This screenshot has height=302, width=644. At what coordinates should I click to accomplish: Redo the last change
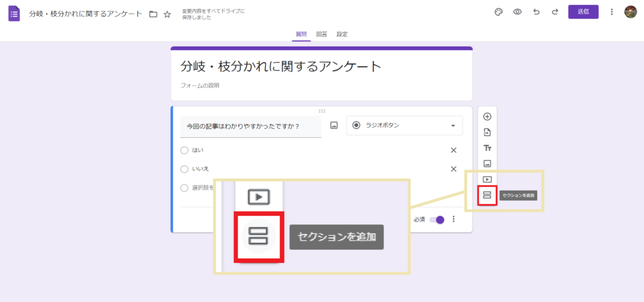[555, 12]
